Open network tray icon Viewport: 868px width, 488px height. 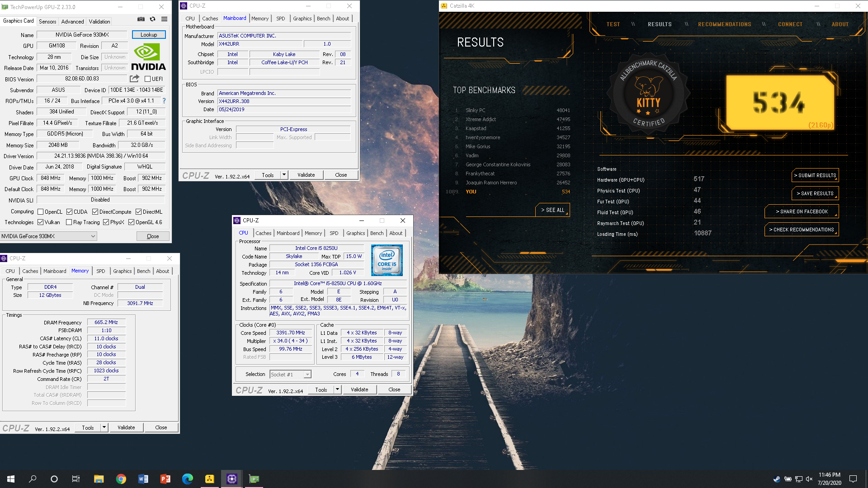(x=798, y=479)
